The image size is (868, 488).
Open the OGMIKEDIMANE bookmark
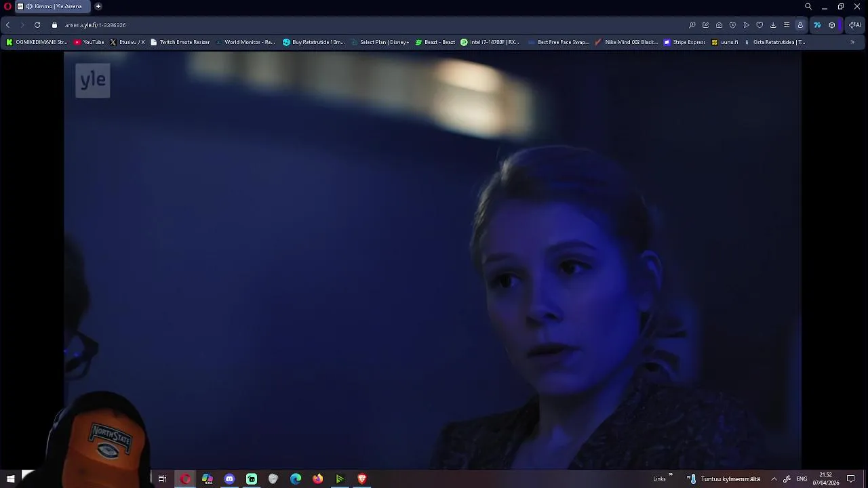click(x=37, y=42)
